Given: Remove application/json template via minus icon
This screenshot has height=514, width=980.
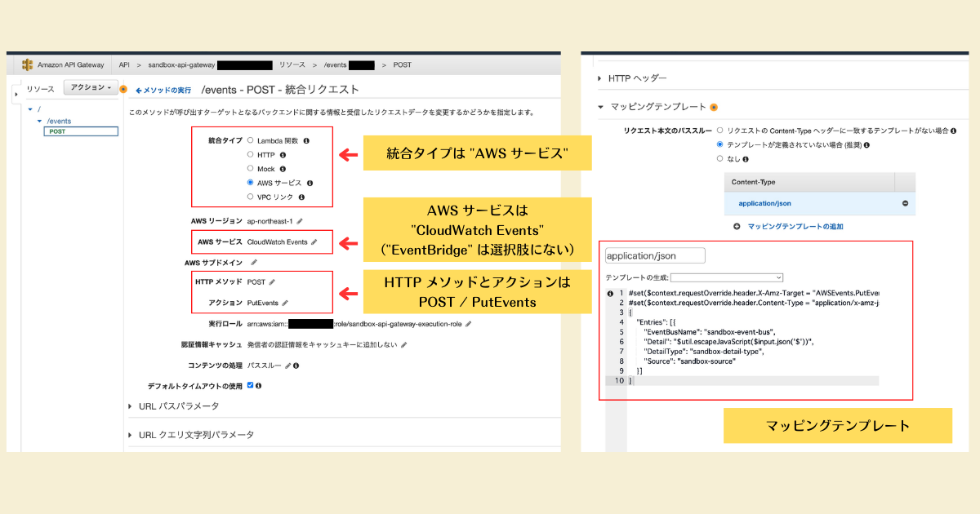Looking at the screenshot, I should 905,203.
